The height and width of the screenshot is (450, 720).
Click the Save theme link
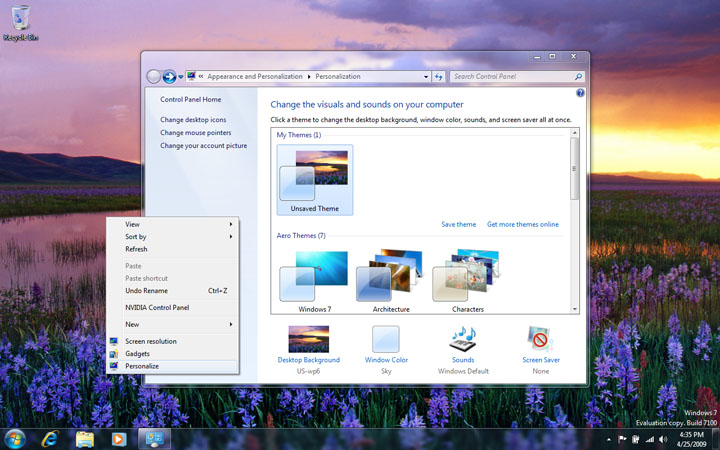(458, 225)
